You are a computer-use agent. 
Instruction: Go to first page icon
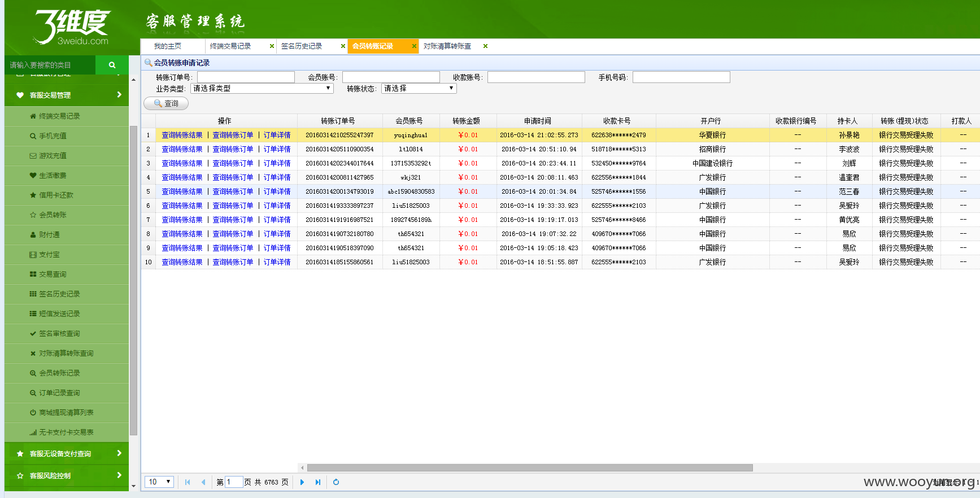tap(188, 482)
